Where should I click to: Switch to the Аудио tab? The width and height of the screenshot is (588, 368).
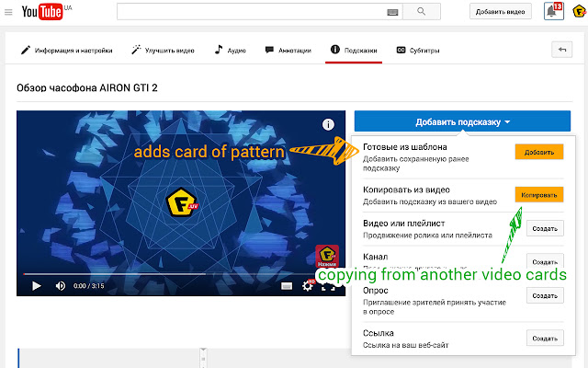click(x=230, y=50)
